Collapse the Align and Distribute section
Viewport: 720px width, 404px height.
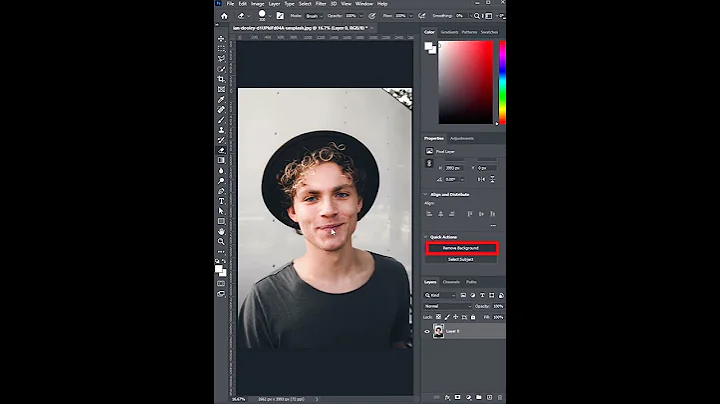425,195
